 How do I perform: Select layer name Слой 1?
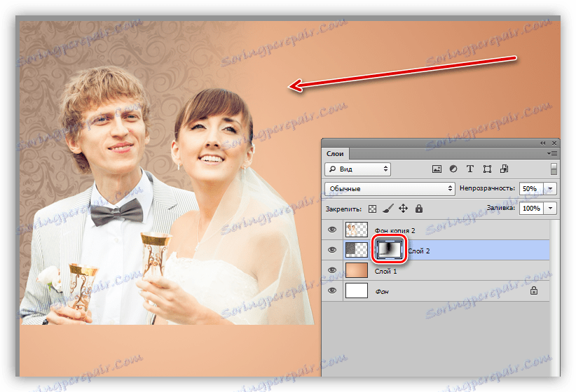pyautogui.click(x=385, y=271)
